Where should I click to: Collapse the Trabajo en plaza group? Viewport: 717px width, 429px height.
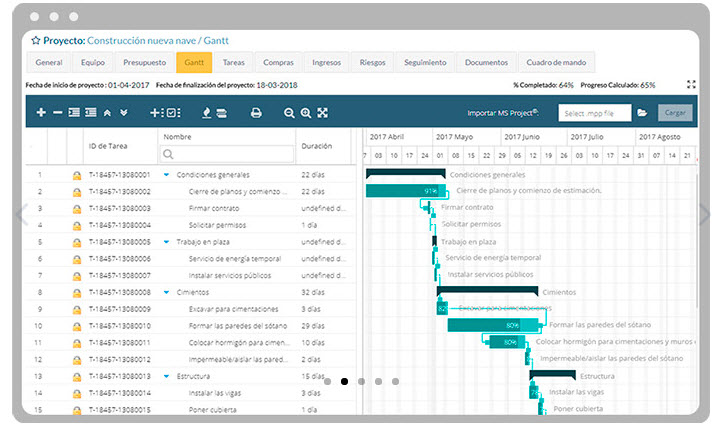(166, 242)
